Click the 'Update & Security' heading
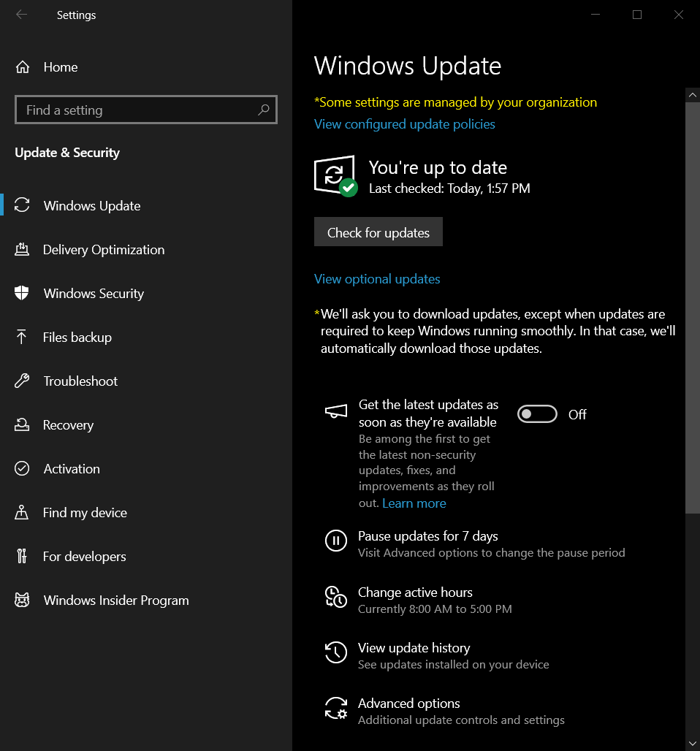Screen dimensions: 700x751 [x=67, y=152]
